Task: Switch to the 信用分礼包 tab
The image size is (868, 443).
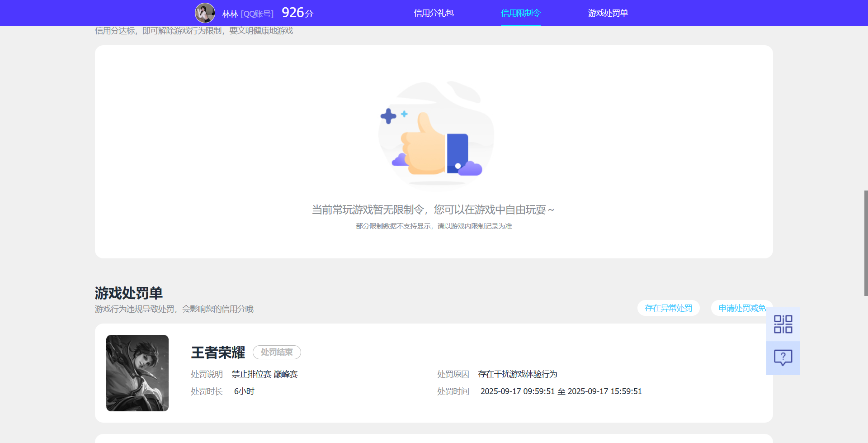Action: tap(433, 13)
